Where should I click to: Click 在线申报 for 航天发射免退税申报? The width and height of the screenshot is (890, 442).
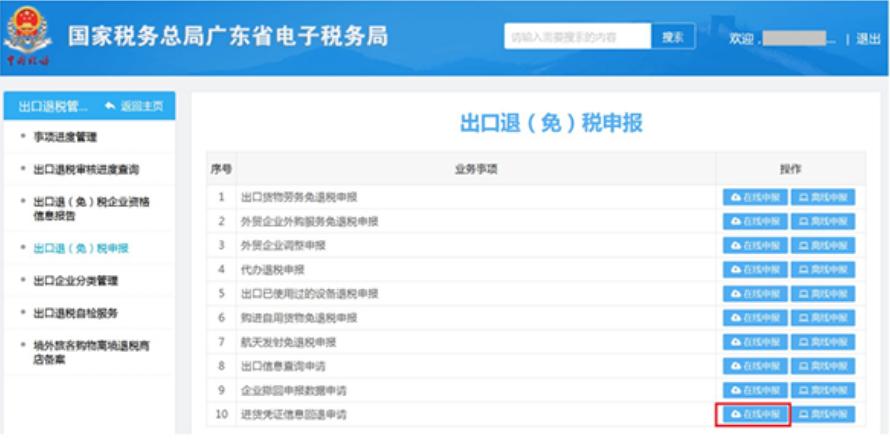pyautogui.click(x=755, y=342)
